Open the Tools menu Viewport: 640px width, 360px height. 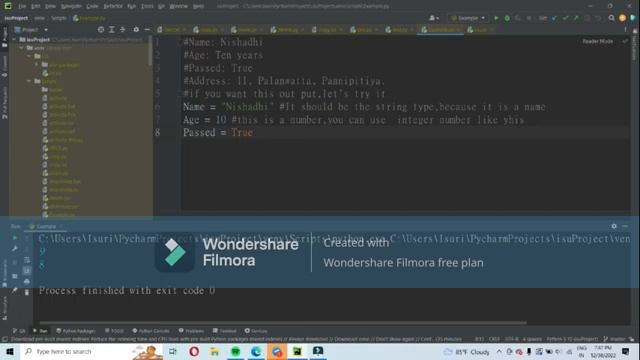tap(147, 6)
